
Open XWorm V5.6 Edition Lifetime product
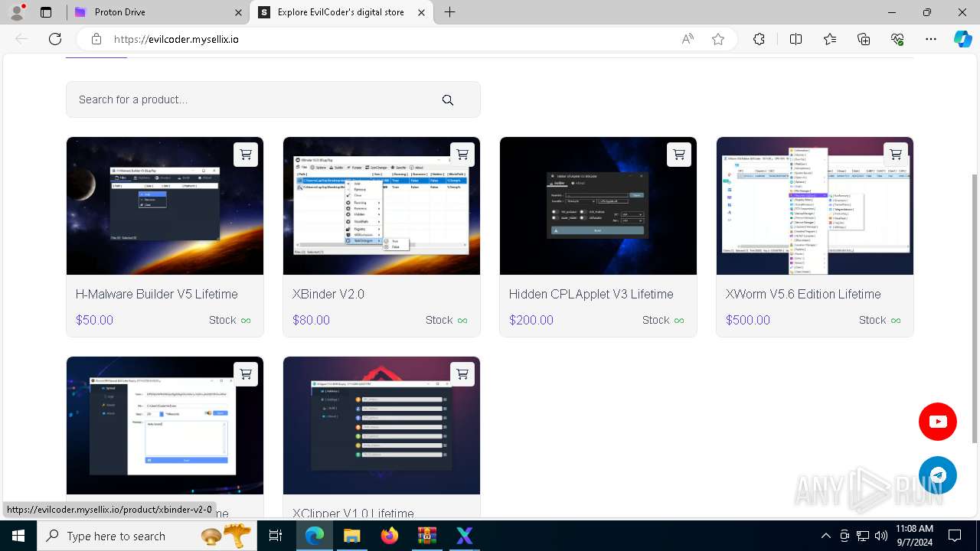pyautogui.click(x=803, y=294)
